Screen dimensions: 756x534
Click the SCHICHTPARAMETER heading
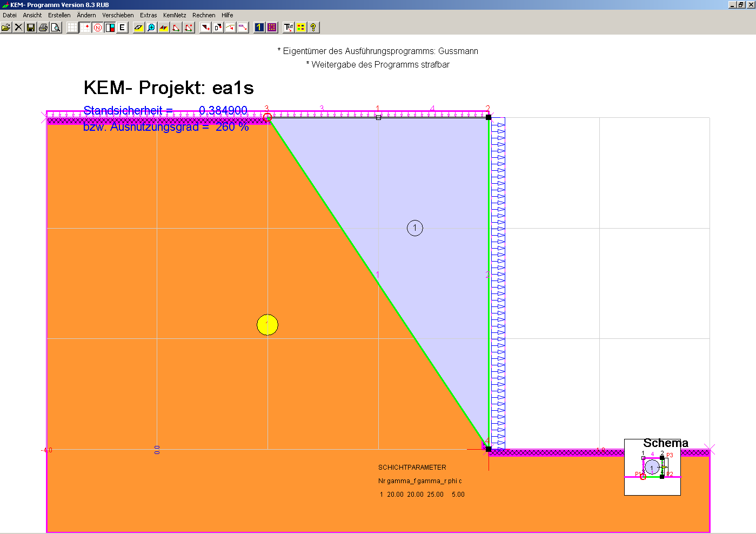412,468
